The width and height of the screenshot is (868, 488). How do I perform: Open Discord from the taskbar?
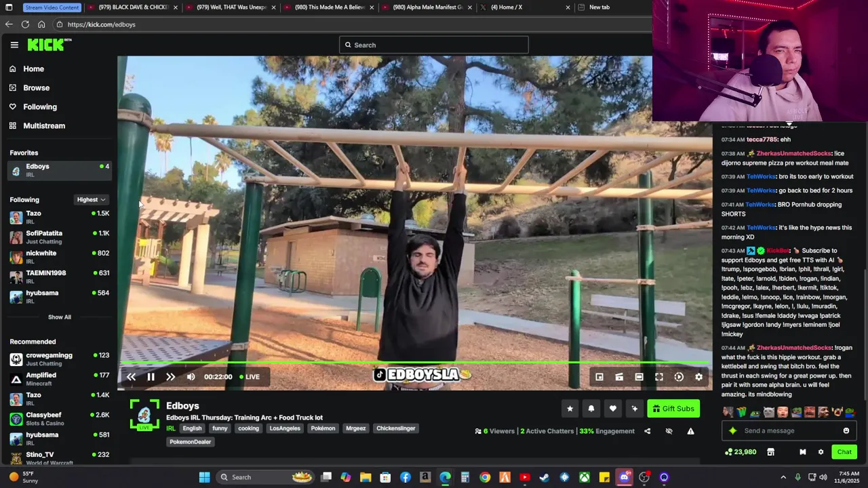[625, 477]
